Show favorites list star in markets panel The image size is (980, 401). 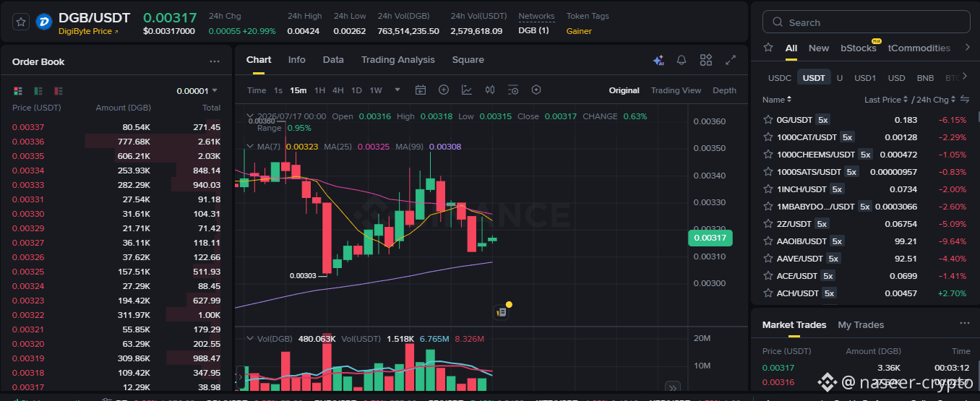click(768, 48)
